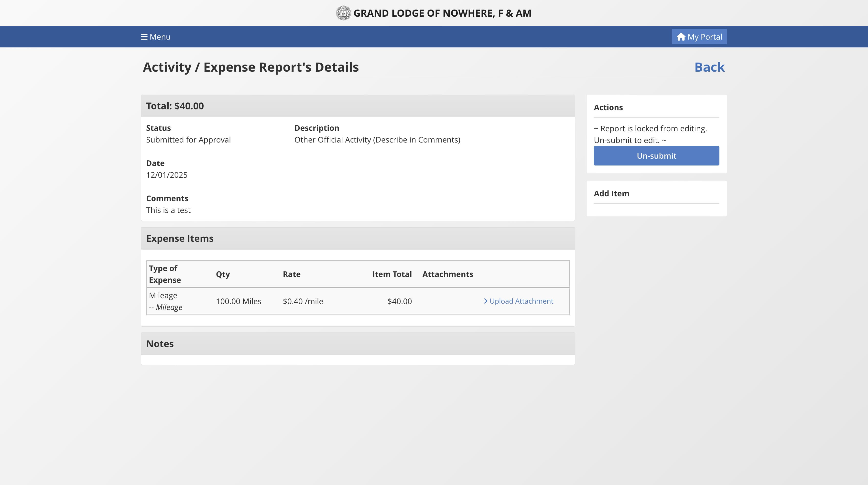Click the 100.00 Miles quantity cell

coord(239,301)
